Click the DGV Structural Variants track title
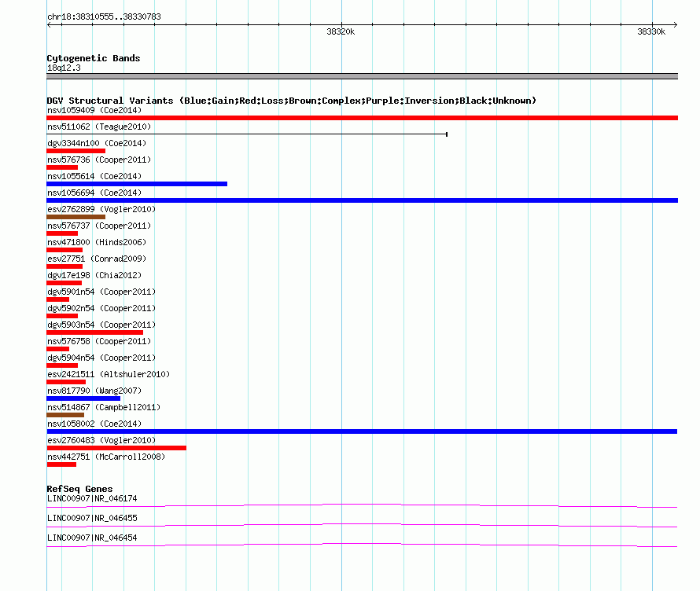Screen dimensions: 700x591 [292, 101]
